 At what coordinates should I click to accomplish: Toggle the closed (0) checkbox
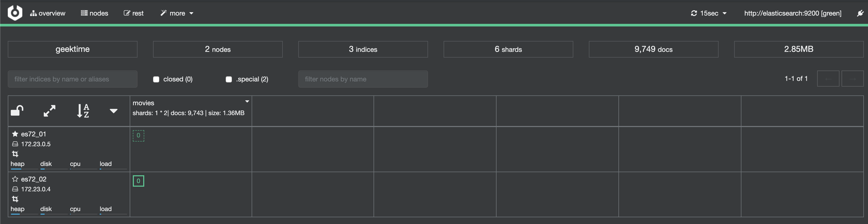click(156, 79)
